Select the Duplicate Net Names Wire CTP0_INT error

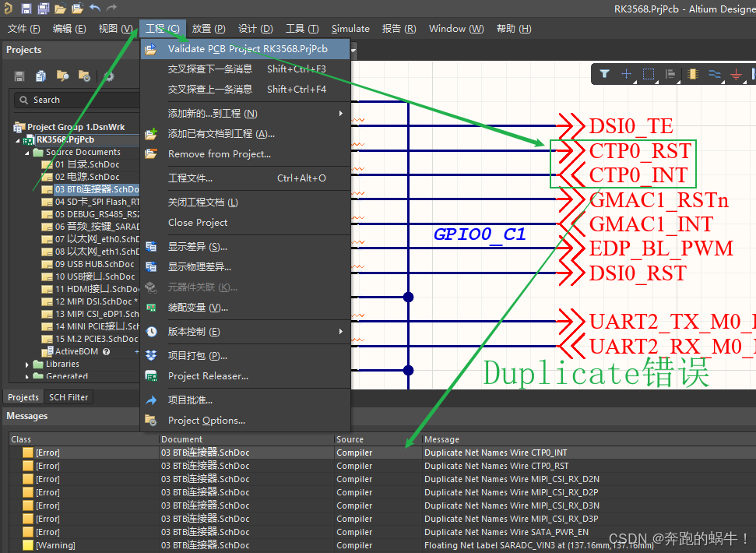pyautogui.click(x=496, y=453)
